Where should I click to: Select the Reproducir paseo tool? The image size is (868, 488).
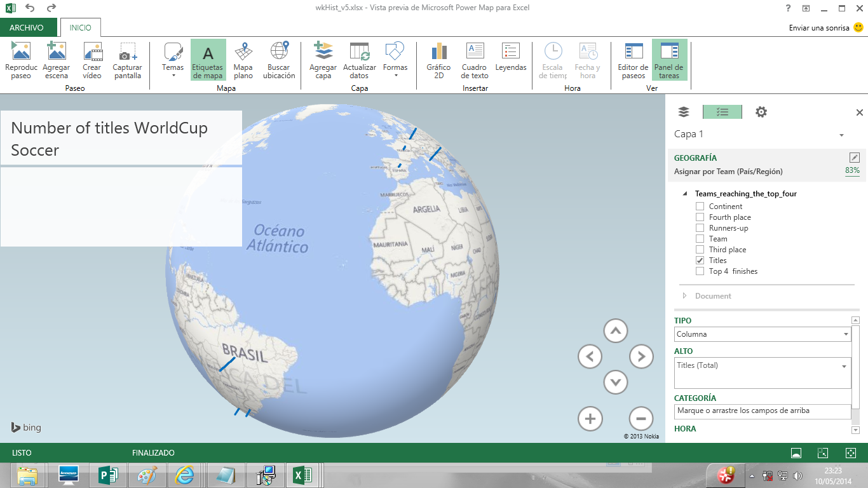point(21,59)
